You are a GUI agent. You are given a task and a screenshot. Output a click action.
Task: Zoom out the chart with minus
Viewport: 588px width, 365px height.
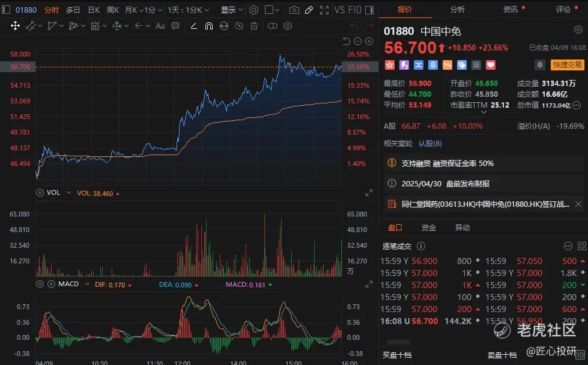click(x=358, y=41)
